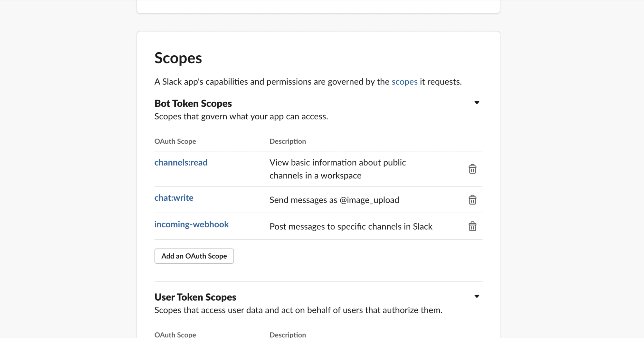Collapse the User Token Scopes section arrow
The image size is (644, 338).
pyautogui.click(x=477, y=297)
